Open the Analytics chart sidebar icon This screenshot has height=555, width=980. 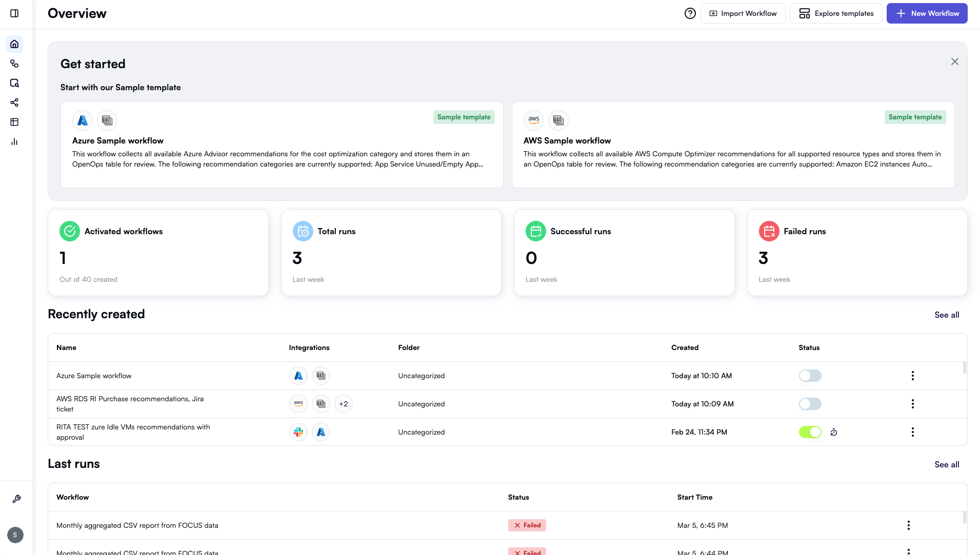14,141
